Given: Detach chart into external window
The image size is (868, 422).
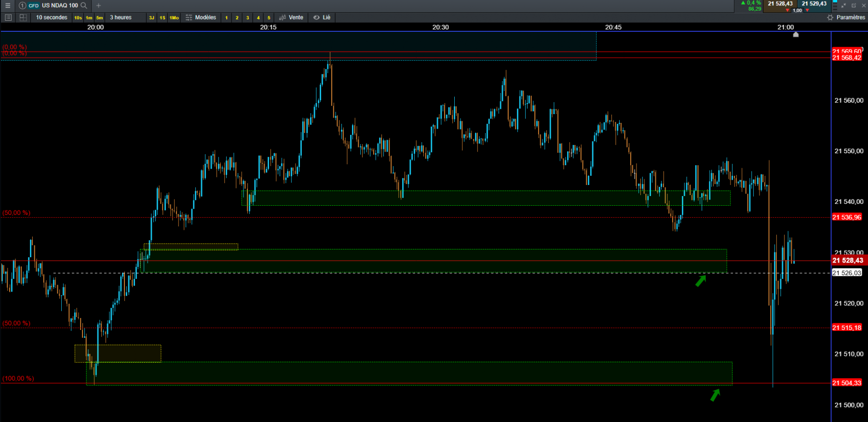Looking at the screenshot, I should pyautogui.click(x=854, y=5).
